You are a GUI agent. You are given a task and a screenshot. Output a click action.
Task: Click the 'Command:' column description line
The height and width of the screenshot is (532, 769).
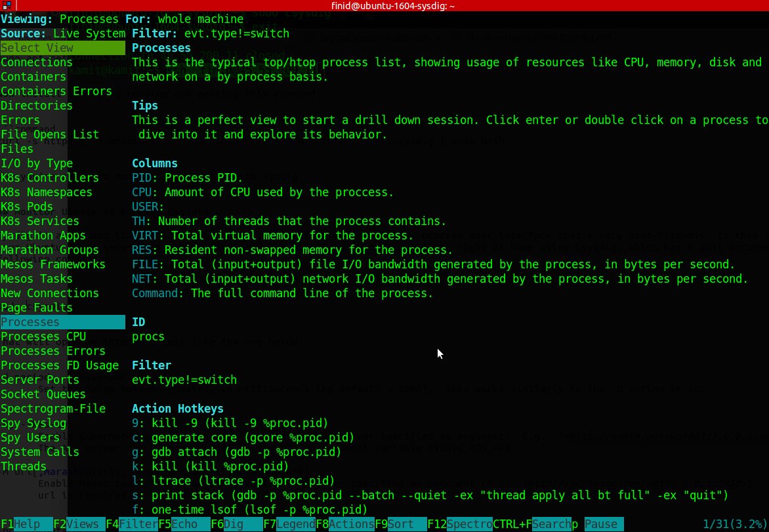pos(283,293)
